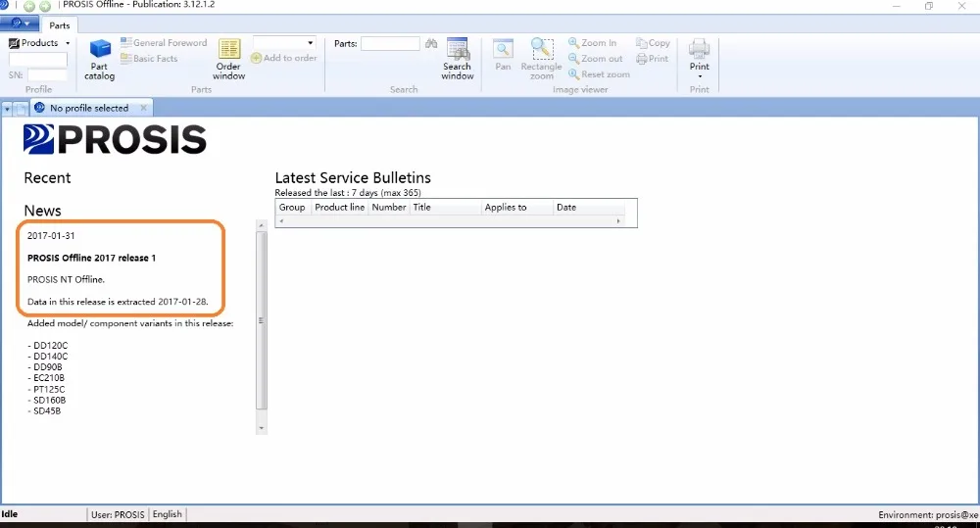This screenshot has width=980, height=528.
Task: Click the Zoom out tool
Action: [595, 58]
